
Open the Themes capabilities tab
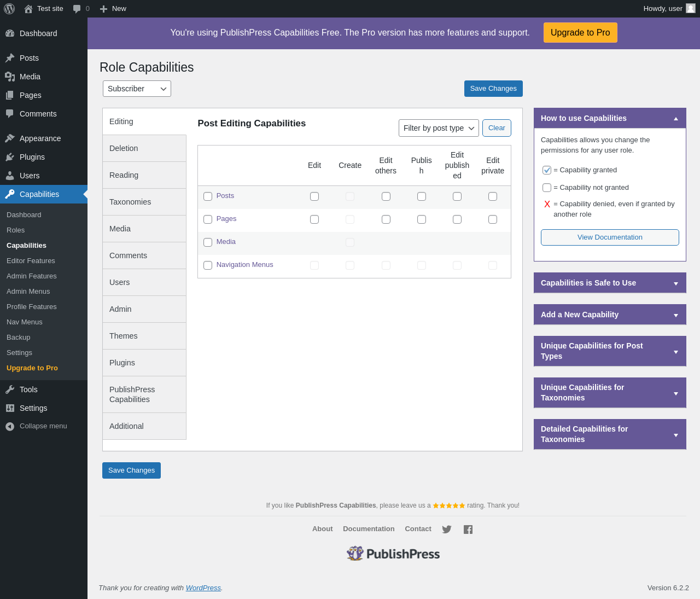pyautogui.click(x=144, y=336)
